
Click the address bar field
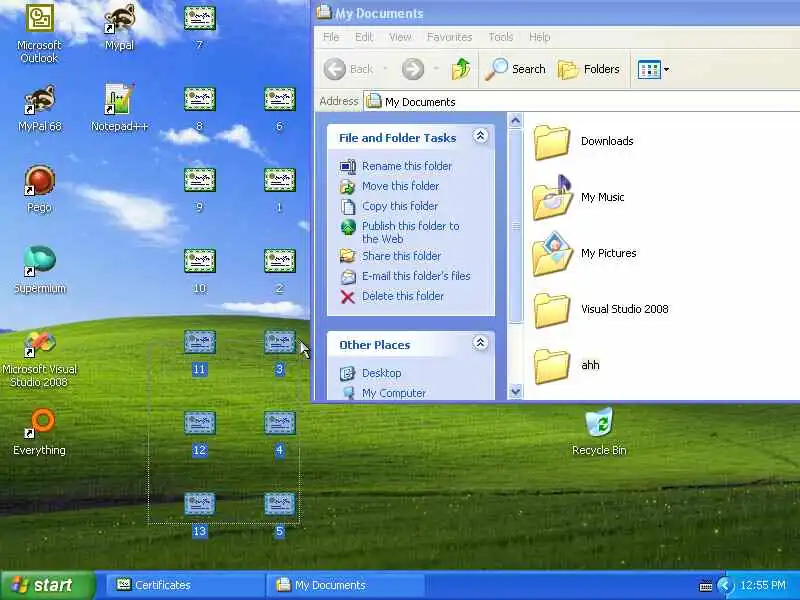582,102
